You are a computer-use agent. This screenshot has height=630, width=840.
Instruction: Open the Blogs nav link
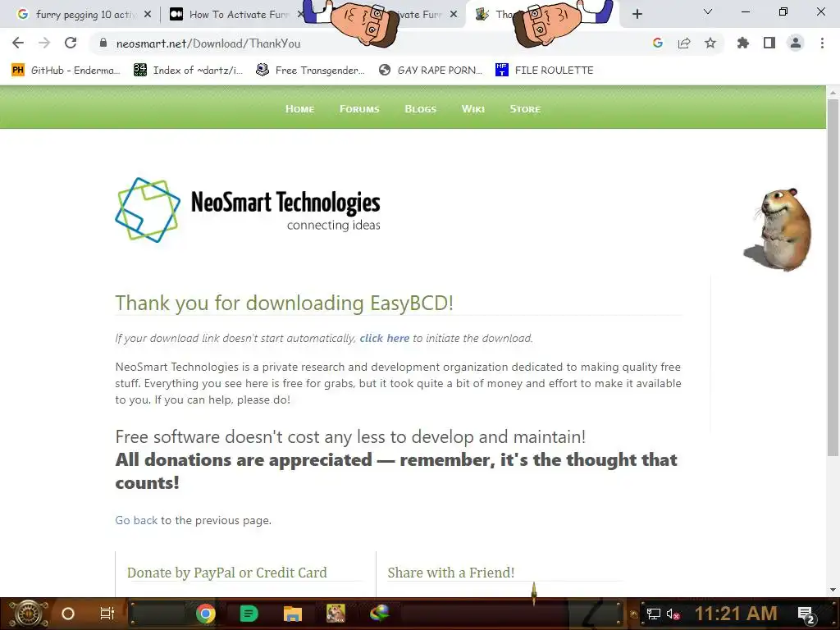tap(421, 109)
